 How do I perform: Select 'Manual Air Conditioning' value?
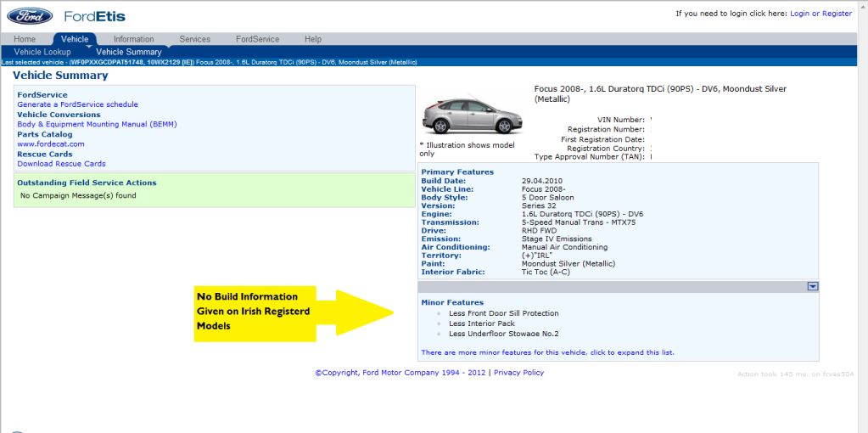[x=564, y=247]
